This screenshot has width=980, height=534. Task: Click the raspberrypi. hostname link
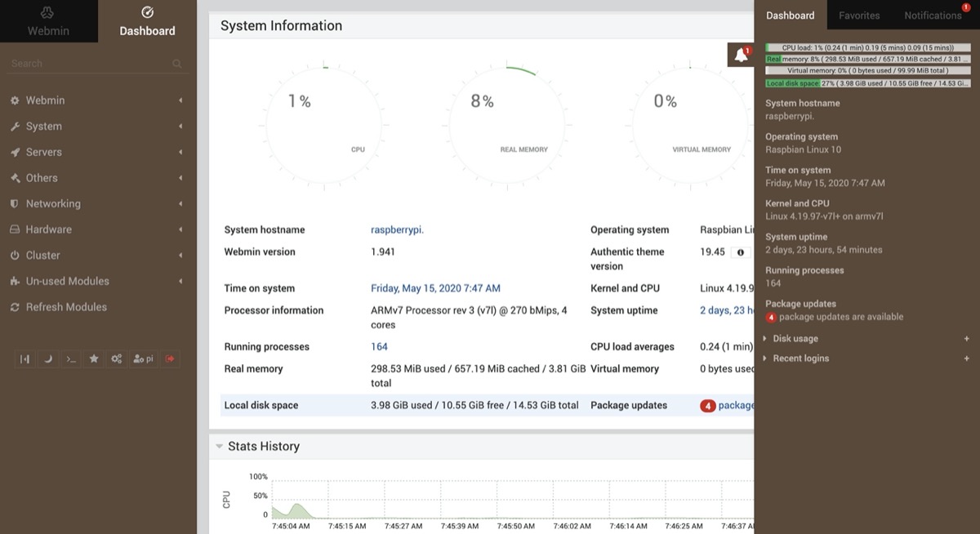pyautogui.click(x=397, y=230)
